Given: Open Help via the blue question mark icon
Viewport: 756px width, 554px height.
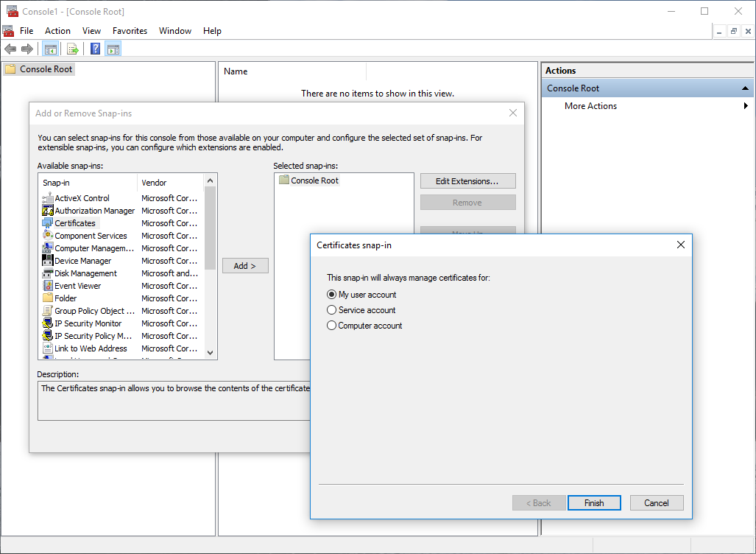Looking at the screenshot, I should tap(95, 49).
